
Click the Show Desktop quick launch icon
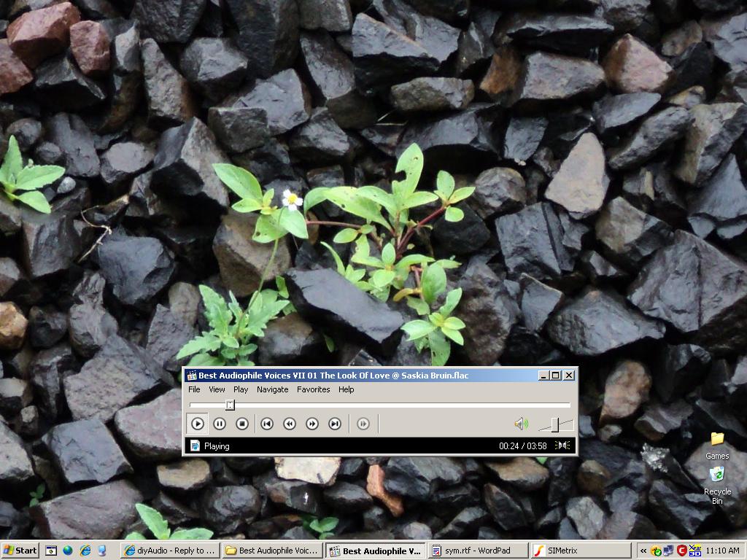51,551
